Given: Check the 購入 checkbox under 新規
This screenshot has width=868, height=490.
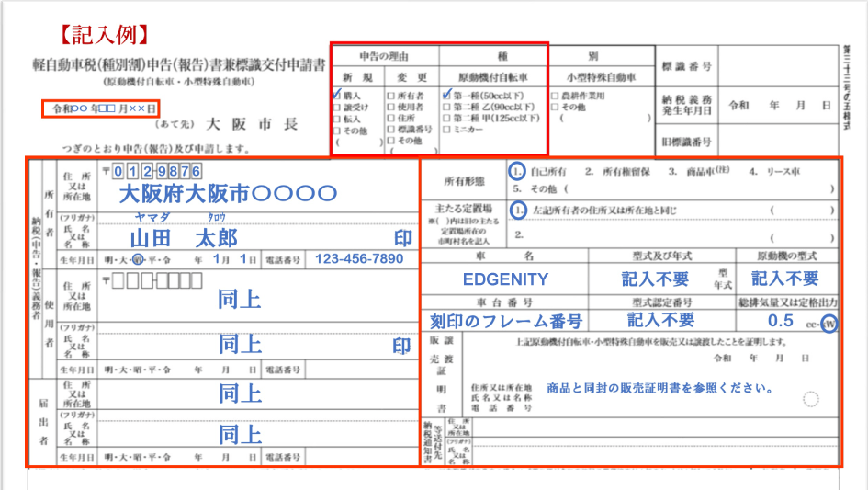Looking at the screenshot, I should 338,95.
